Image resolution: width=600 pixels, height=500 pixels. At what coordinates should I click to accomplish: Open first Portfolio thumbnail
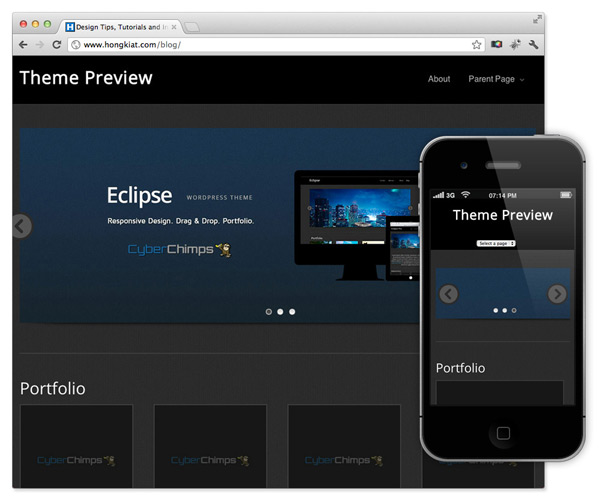[77, 446]
